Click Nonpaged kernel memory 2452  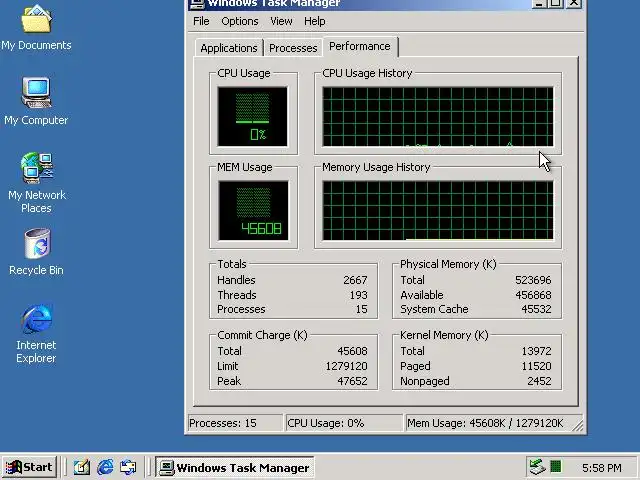click(x=539, y=381)
